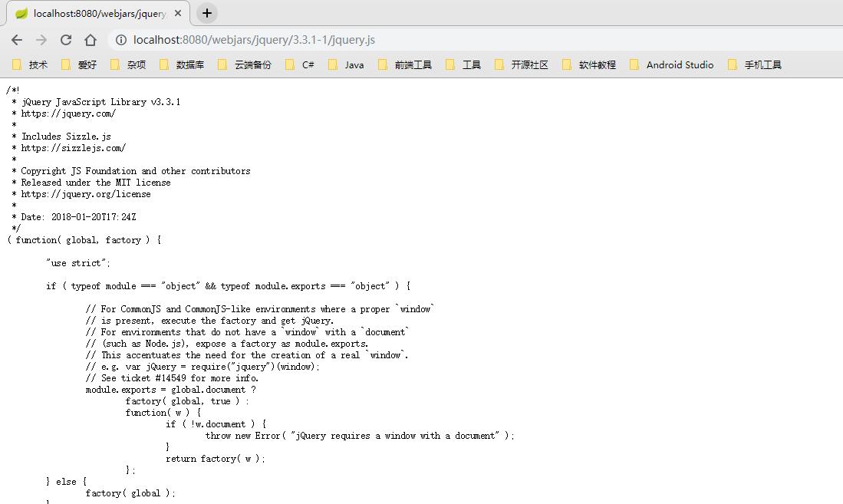Open the 爱好 bookmark folder
The image size is (843, 504).
point(79,64)
